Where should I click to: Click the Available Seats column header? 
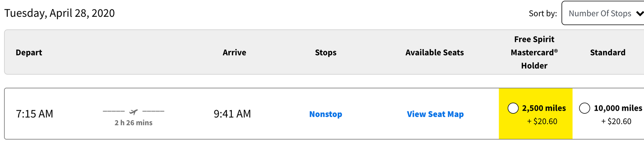click(x=434, y=53)
